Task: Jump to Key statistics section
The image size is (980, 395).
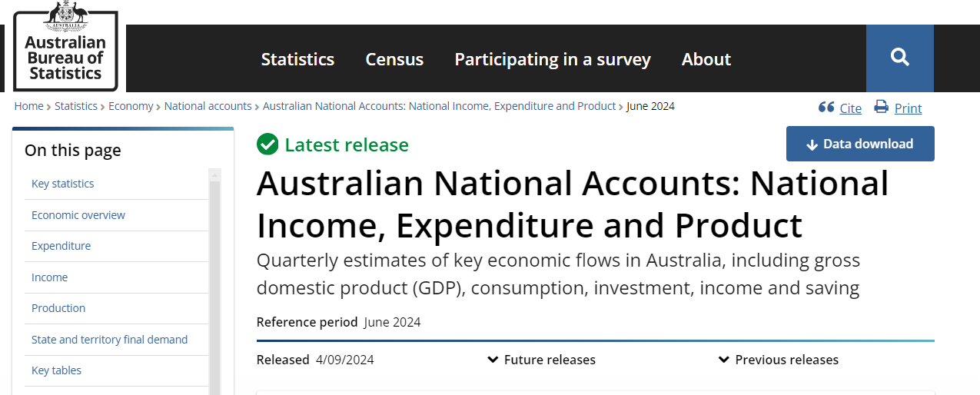Action: pos(62,184)
